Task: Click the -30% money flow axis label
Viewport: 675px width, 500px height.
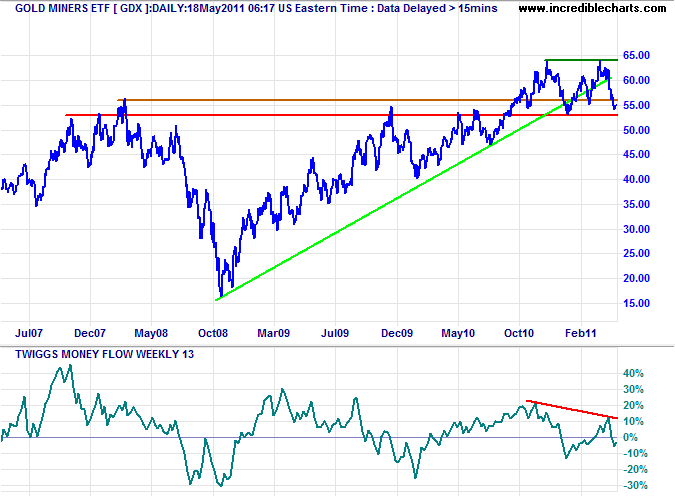Action: (635, 485)
